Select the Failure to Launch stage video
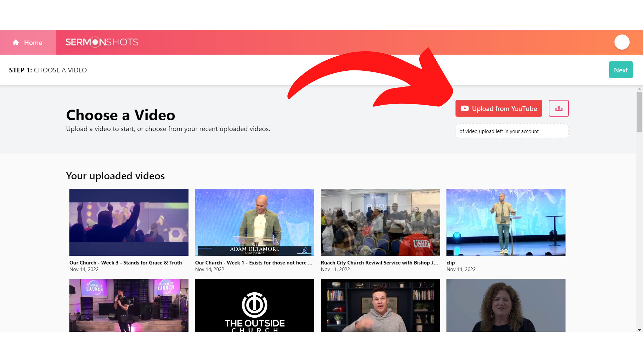Viewport: 644px width, 362px height. [129, 305]
